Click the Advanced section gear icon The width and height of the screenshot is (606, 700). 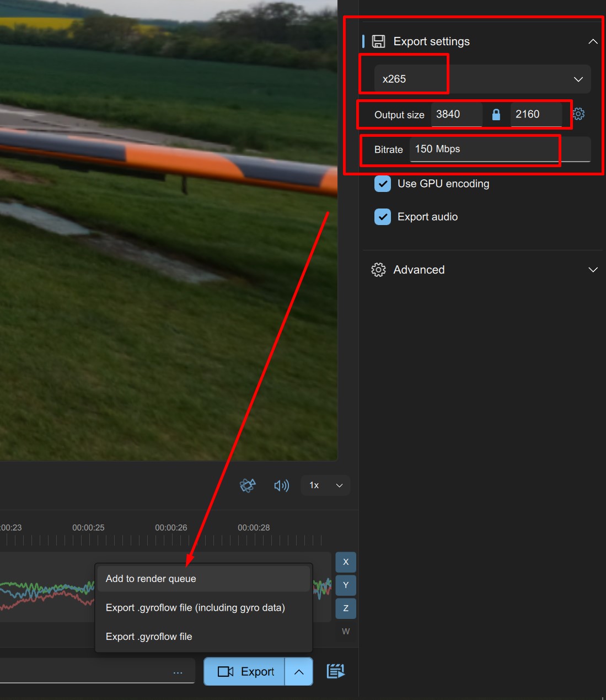click(x=378, y=270)
